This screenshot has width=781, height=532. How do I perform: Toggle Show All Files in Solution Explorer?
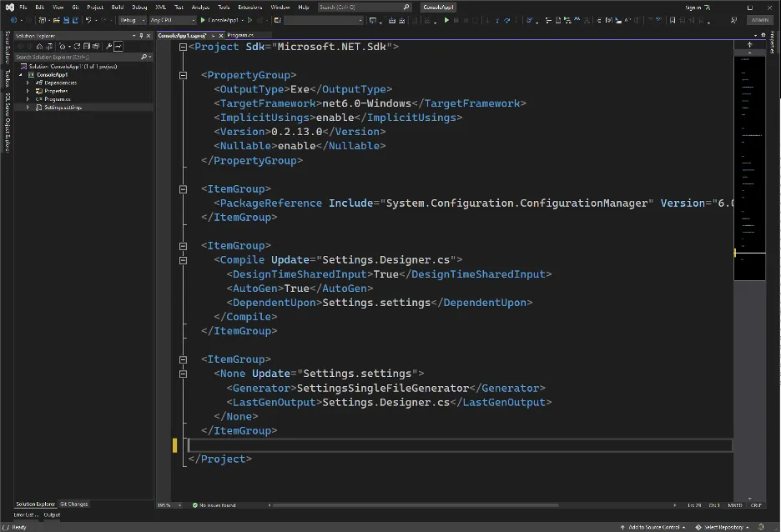[95, 47]
